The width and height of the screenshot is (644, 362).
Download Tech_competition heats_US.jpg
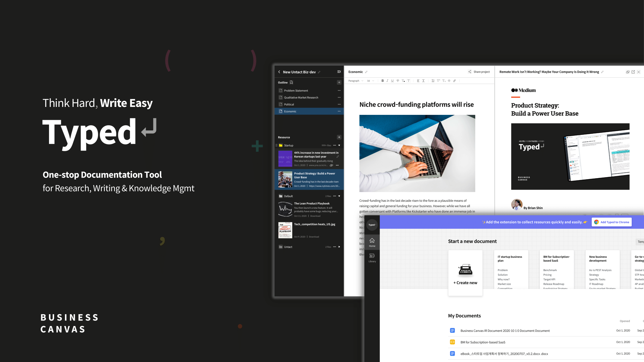314,237
